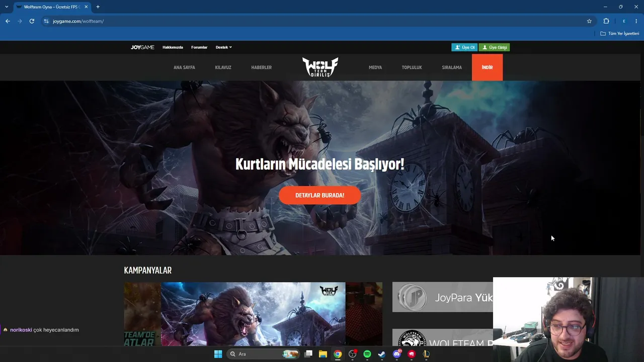
Task: Open the Tüm Yer İşaretleri bookmarks folder
Action: pyautogui.click(x=620, y=34)
